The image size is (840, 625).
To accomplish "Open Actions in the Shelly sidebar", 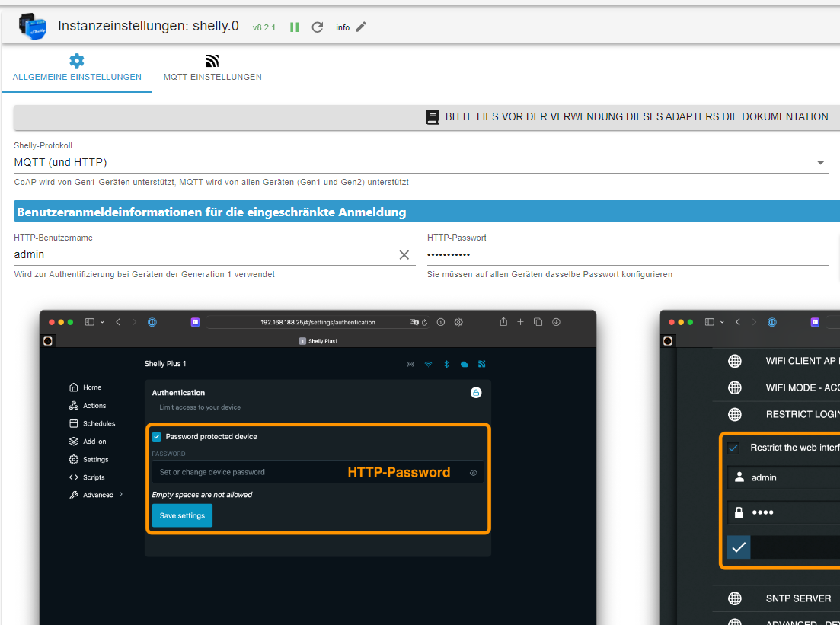I will coord(88,406).
